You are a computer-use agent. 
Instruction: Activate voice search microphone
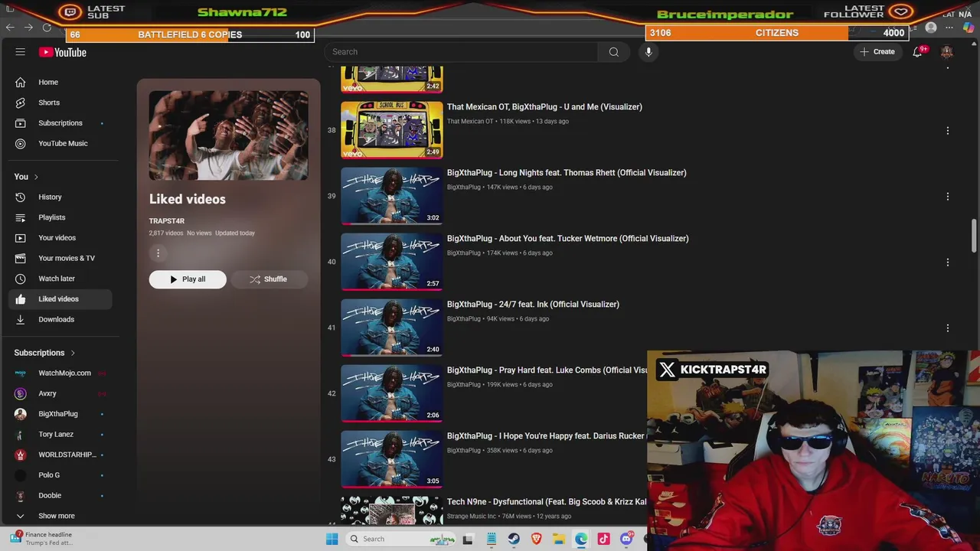[x=648, y=52]
